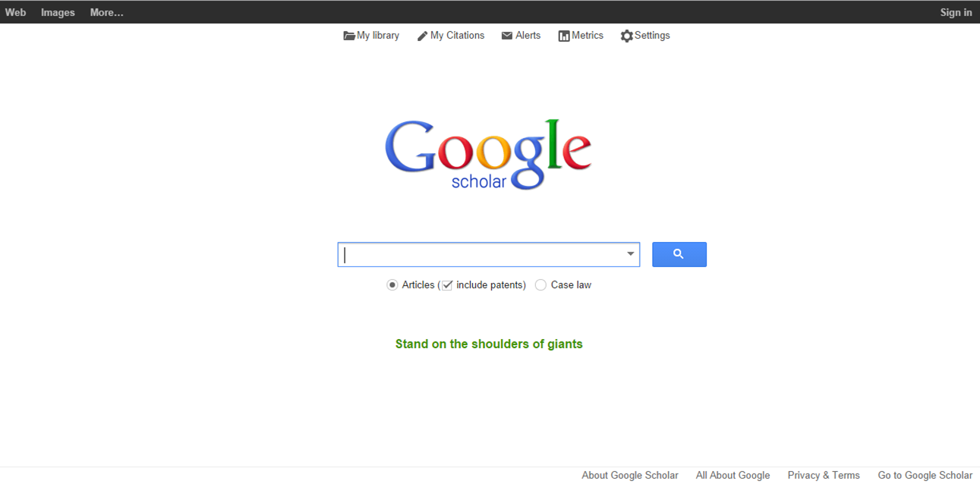Image resolution: width=980 pixels, height=484 pixels.
Task: Click the Sign in link
Action: (956, 12)
